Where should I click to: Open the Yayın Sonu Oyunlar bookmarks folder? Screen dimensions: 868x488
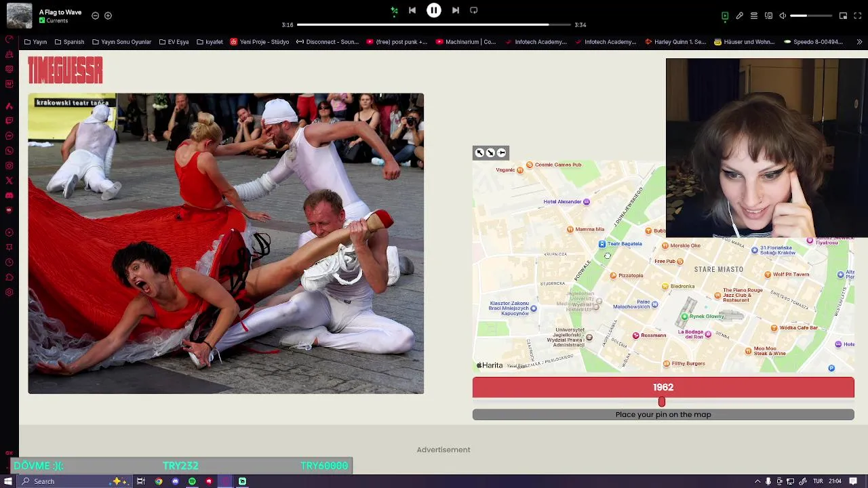[x=121, y=42]
